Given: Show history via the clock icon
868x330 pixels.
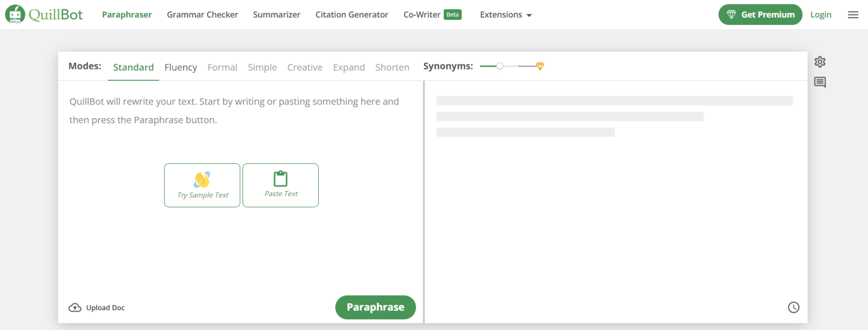Looking at the screenshot, I should point(794,307).
